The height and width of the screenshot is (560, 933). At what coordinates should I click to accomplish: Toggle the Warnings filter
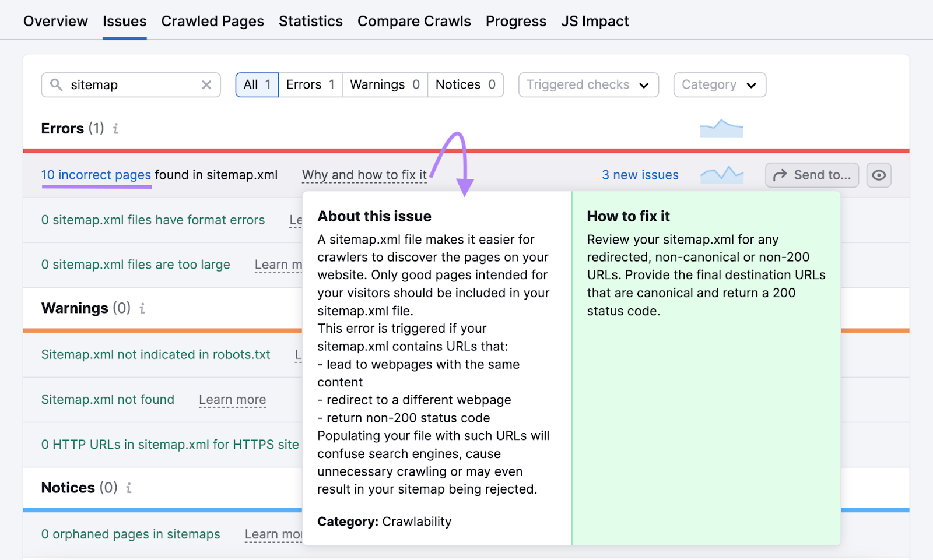tap(384, 84)
